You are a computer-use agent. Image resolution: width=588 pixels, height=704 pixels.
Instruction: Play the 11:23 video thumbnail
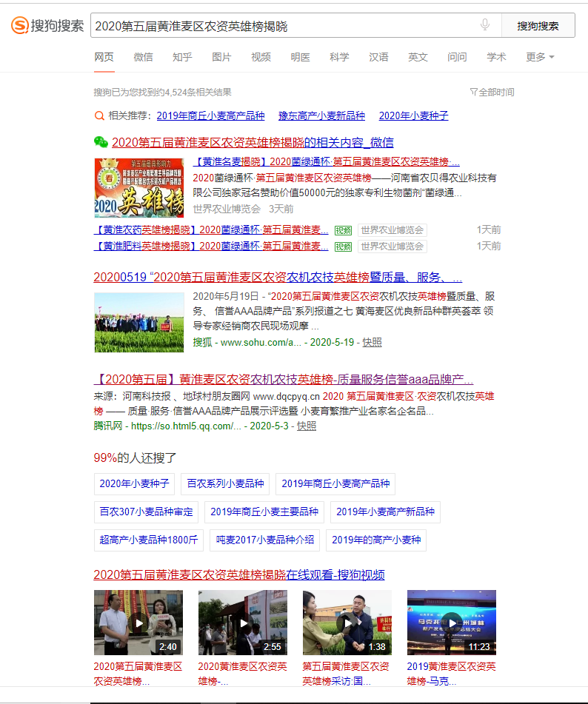[451, 623]
